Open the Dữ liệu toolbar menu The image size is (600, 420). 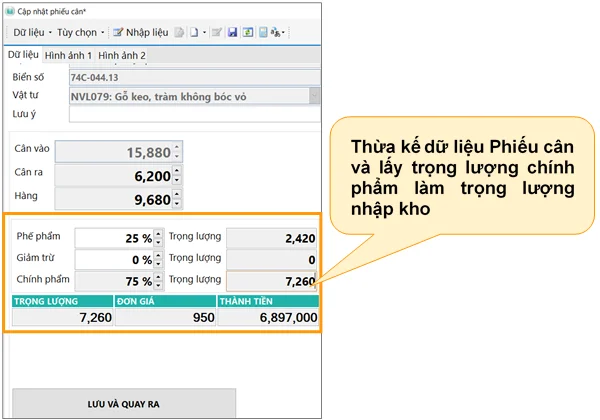[30, 32]
